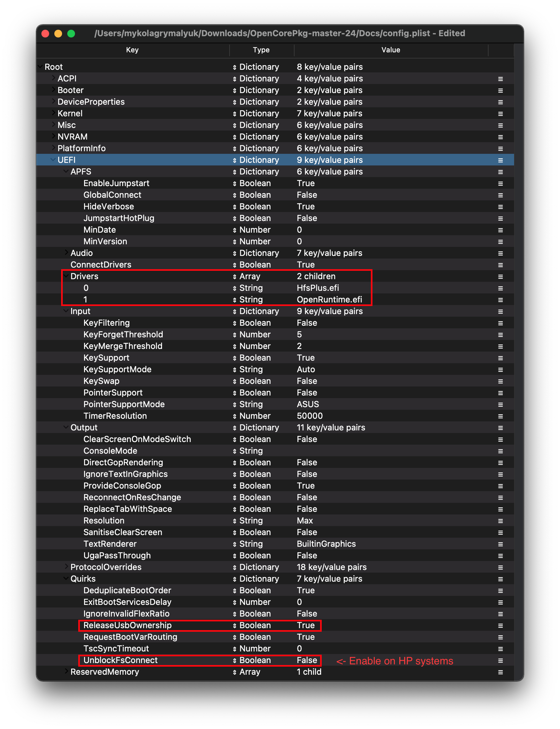
Task: Click the row actions icon on the ACPI row
Action: coord(500,79)
